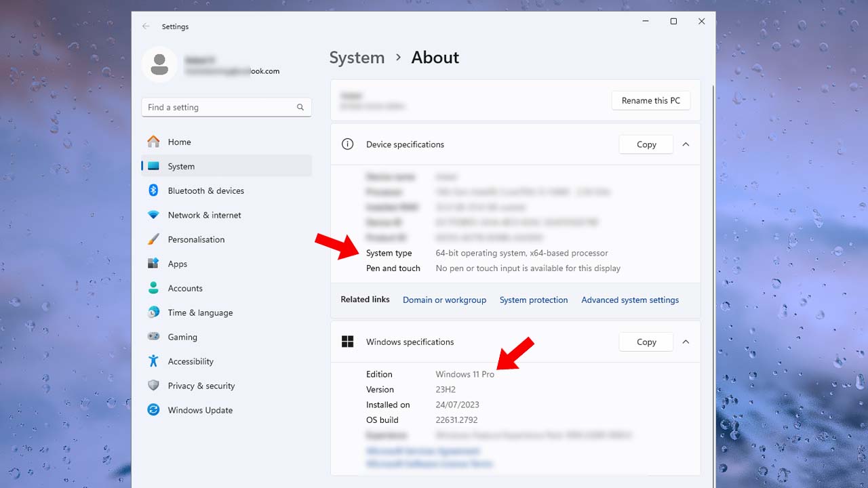Collapse the Windows specifications section
Screen dimensions: 868x488
point(686,342)
